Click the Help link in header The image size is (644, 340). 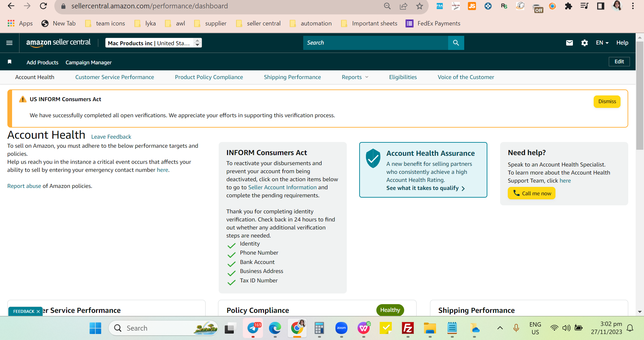click(622, 43)
